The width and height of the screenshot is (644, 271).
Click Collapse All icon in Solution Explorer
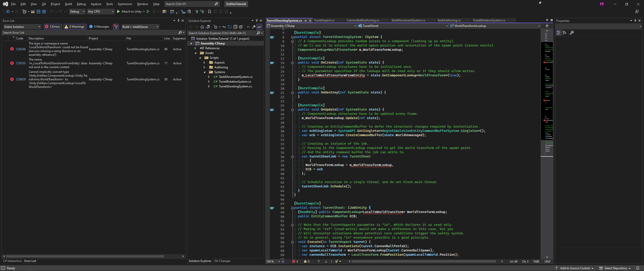(235, 27)
